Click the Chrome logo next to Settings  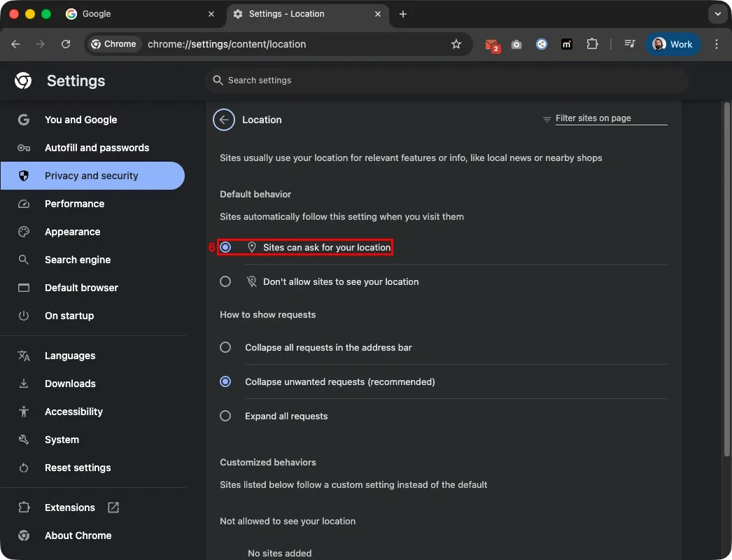point(23,80)
